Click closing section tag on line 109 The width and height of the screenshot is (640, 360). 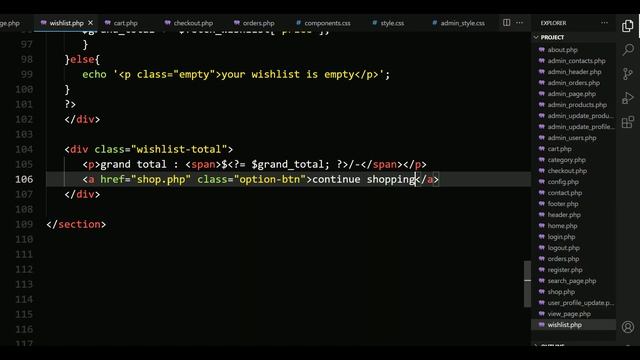76,224
